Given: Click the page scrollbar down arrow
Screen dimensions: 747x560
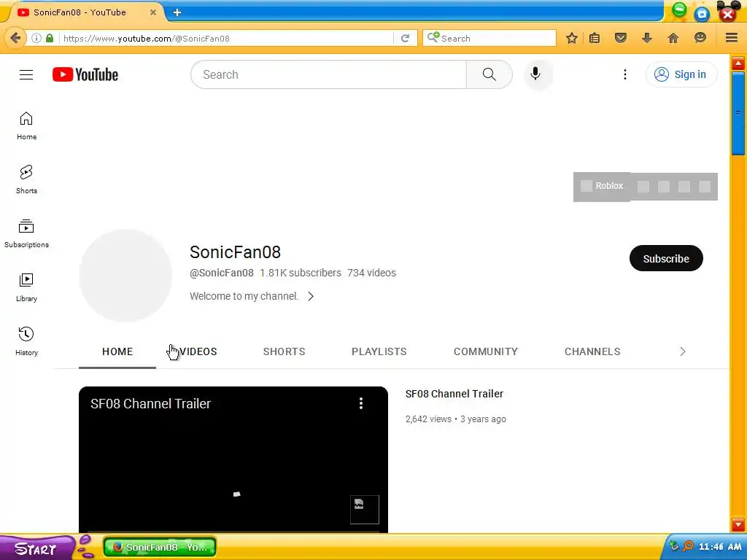Looking at the screenshot, I should 738,524.
